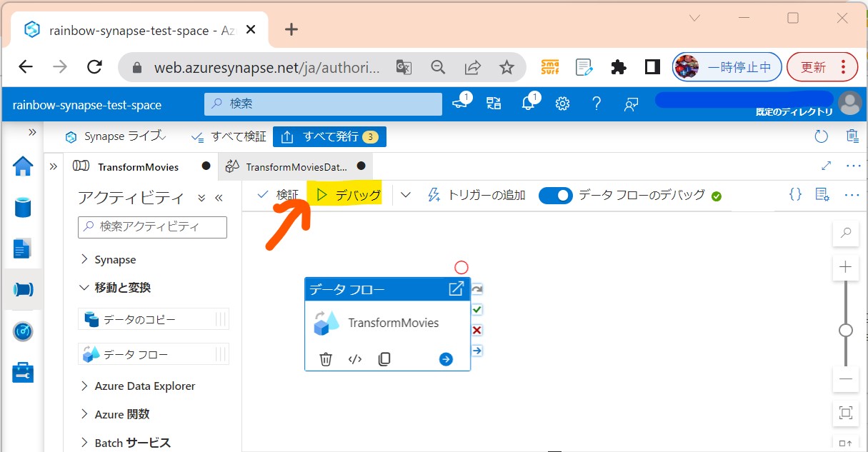Open Synapse settings gear
868x452 pixels.
click(x=562, y=104)
